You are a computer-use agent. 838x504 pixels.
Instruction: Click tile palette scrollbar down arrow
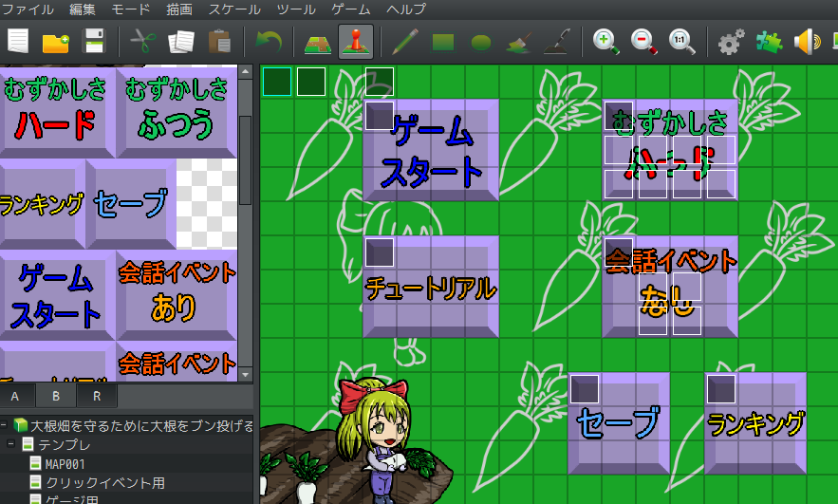pos(245,375)
